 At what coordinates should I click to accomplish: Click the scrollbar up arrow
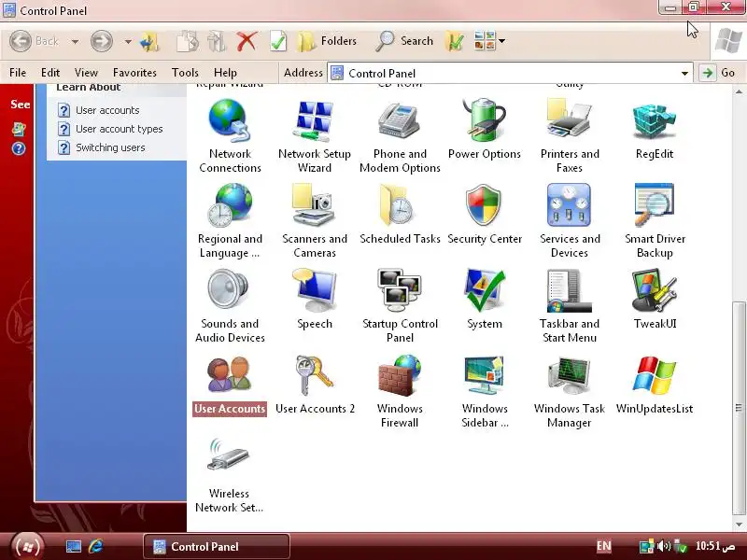(x=739, y=91)
